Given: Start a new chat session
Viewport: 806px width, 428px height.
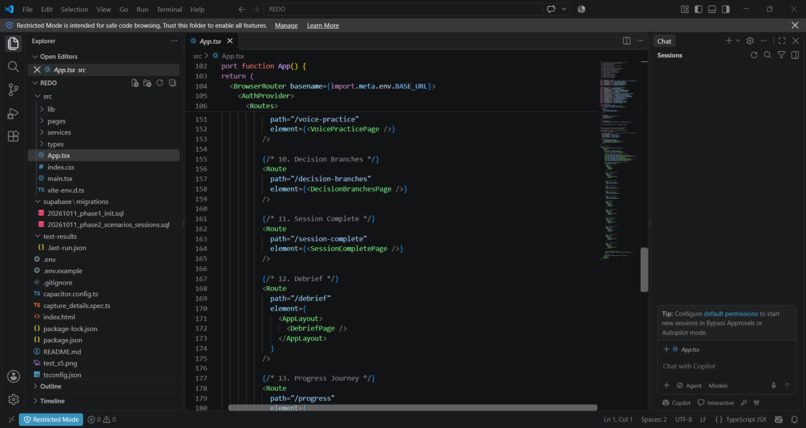Looking at the screenshot, I should click(x=728, y=41).
